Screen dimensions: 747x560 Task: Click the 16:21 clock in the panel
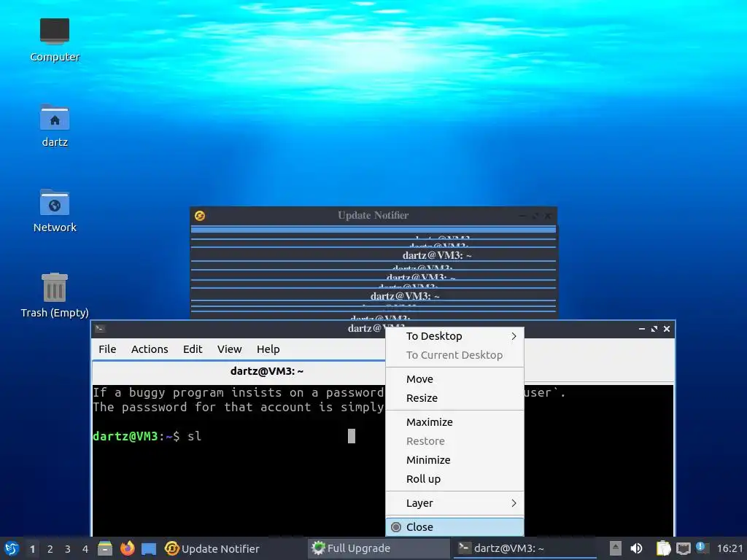(729, 548)
